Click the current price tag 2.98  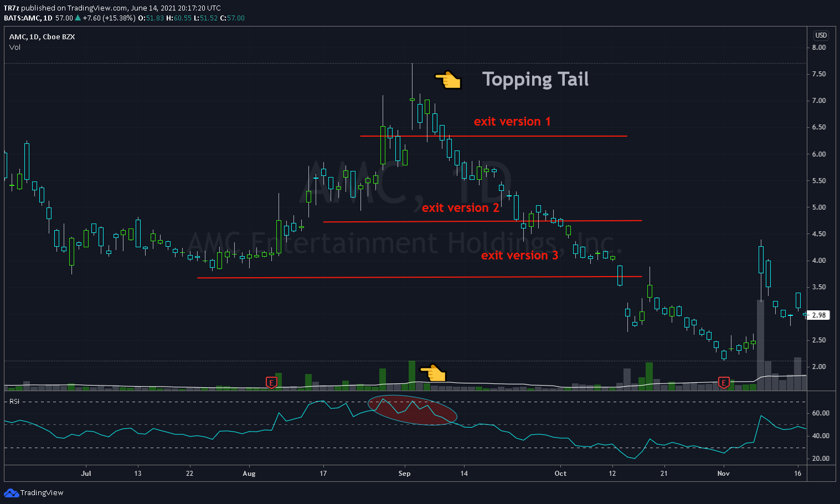pos(818,315)
